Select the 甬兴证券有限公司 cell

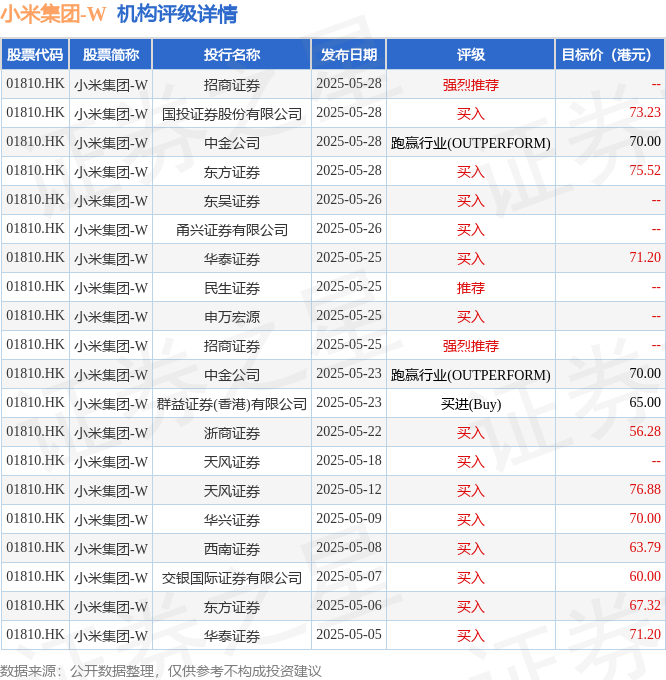pyautogui.click(x=232, y=230)
